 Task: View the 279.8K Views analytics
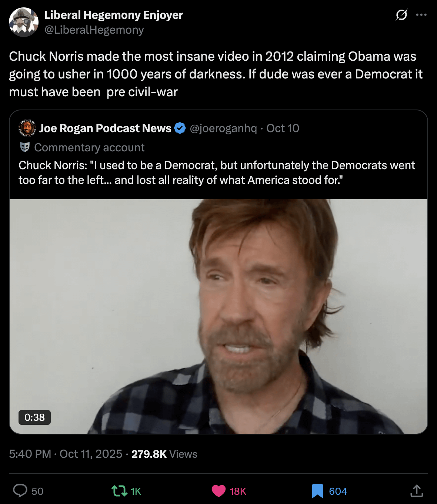[x=164, y=454]
